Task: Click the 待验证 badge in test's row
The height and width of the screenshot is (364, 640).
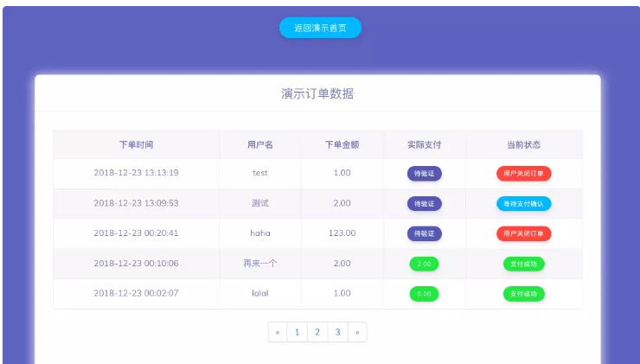Action: pyautogui.click(x=424, y=173)
